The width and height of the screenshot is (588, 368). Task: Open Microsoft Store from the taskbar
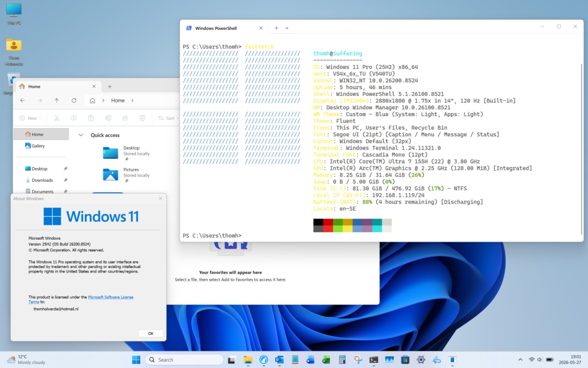[405, 360]
